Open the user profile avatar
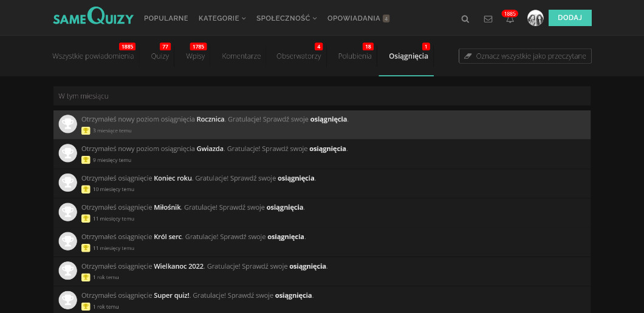The height and width of the screenshot is (313, 644). pyautogui.click(x=535, y=18)
